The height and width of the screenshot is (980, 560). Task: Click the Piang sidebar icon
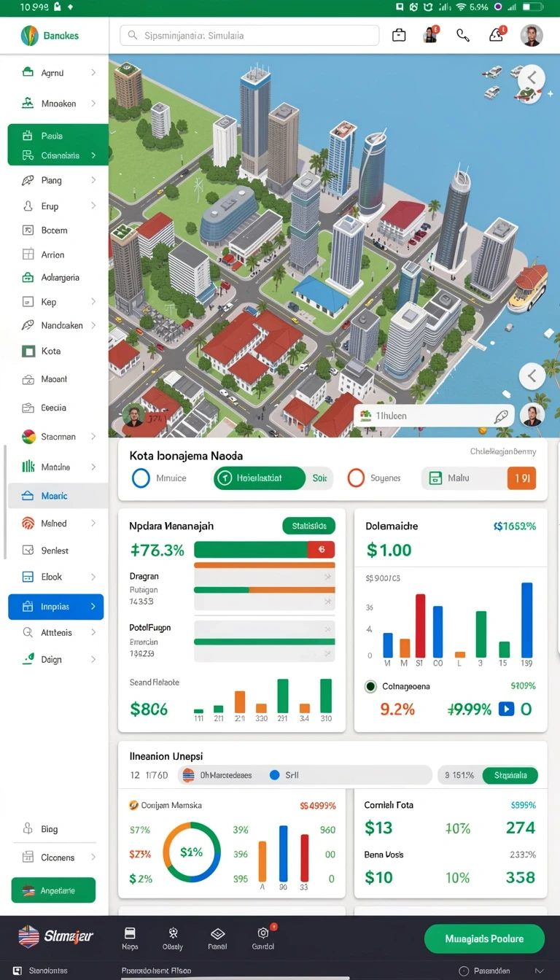[28, 180]
